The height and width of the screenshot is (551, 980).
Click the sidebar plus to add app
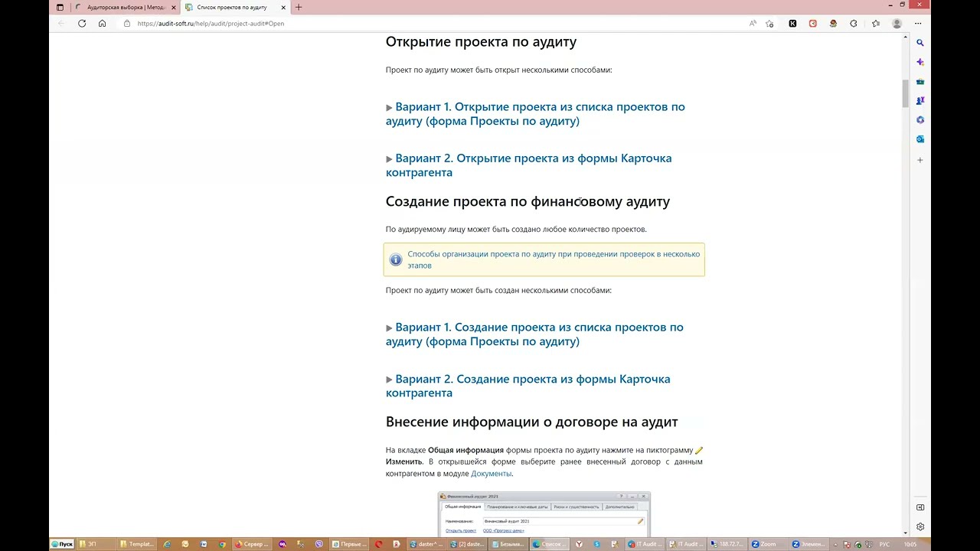920,160
